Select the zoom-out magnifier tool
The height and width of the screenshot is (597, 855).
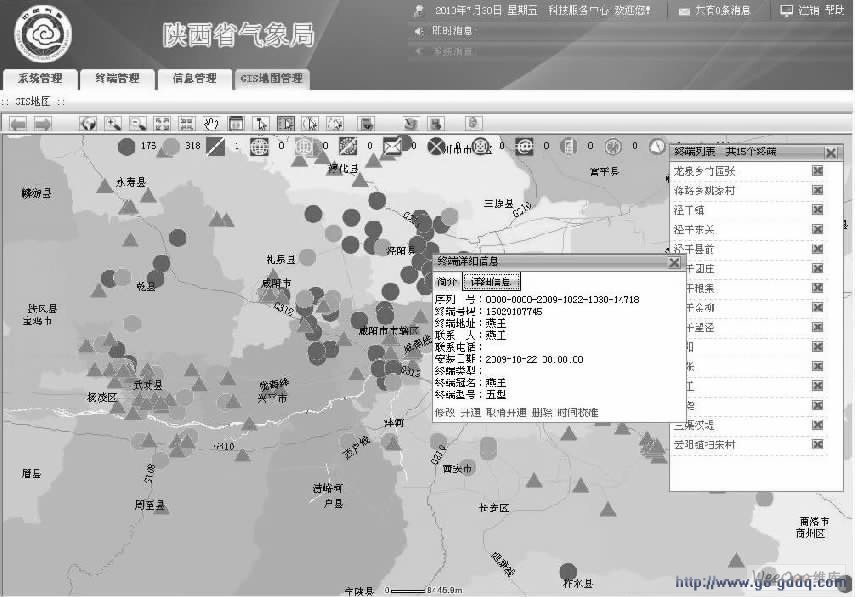(135, 122)
